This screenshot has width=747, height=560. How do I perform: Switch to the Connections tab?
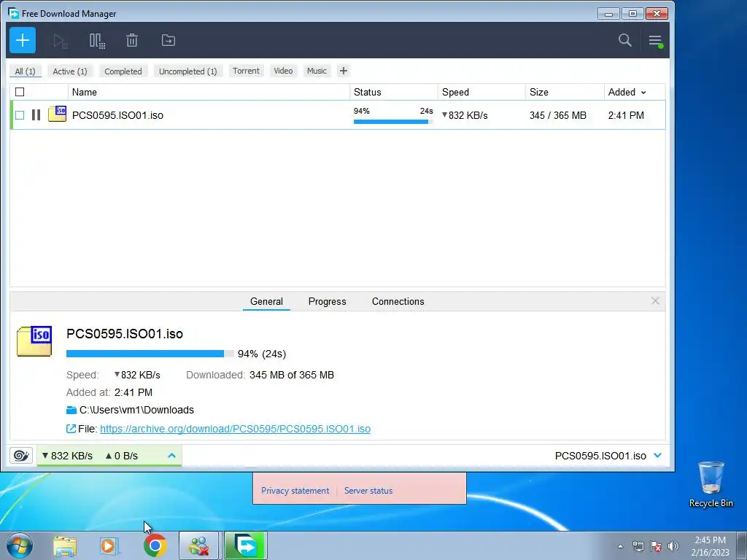point(398,301)
